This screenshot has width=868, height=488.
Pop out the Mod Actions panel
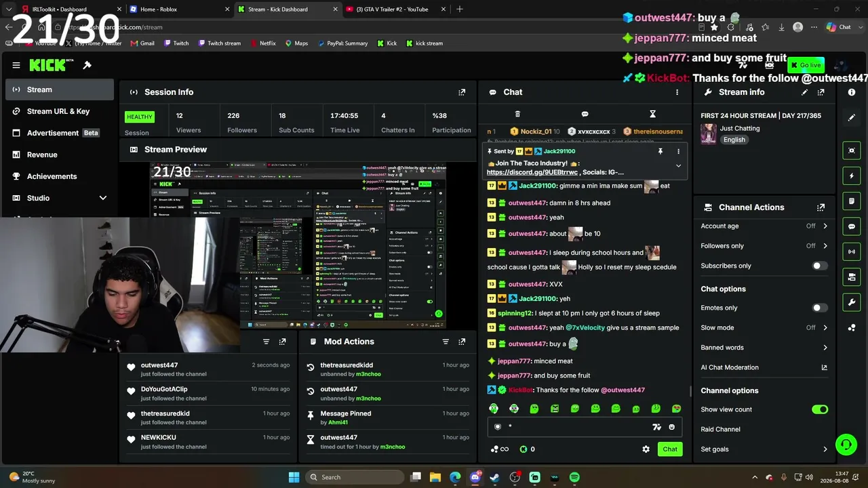click(462, 342)
